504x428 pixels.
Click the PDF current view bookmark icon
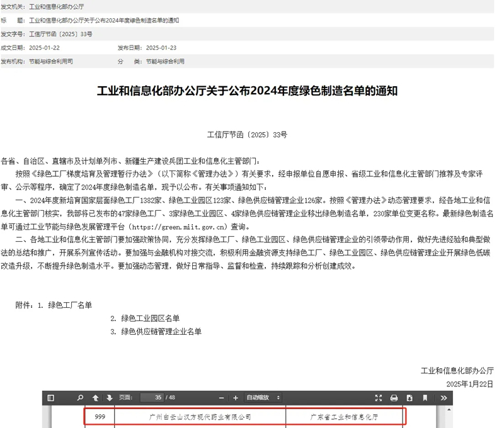[425, 398]
